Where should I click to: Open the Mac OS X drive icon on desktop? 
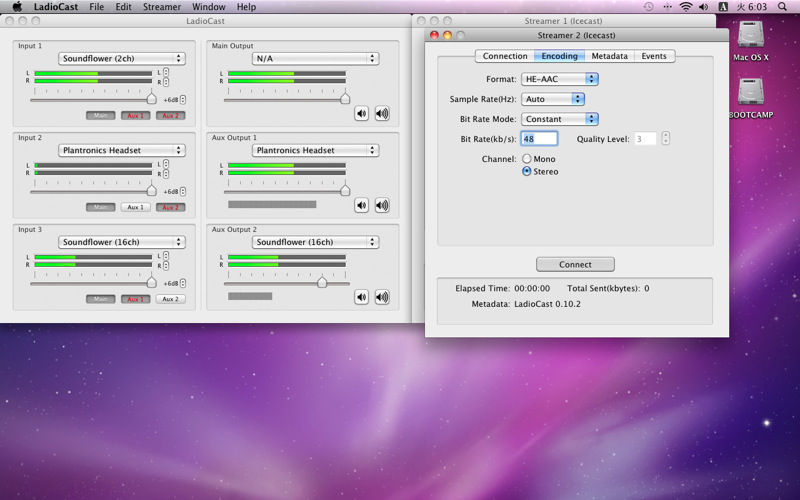pyautogui.click(x=751, y=35)
